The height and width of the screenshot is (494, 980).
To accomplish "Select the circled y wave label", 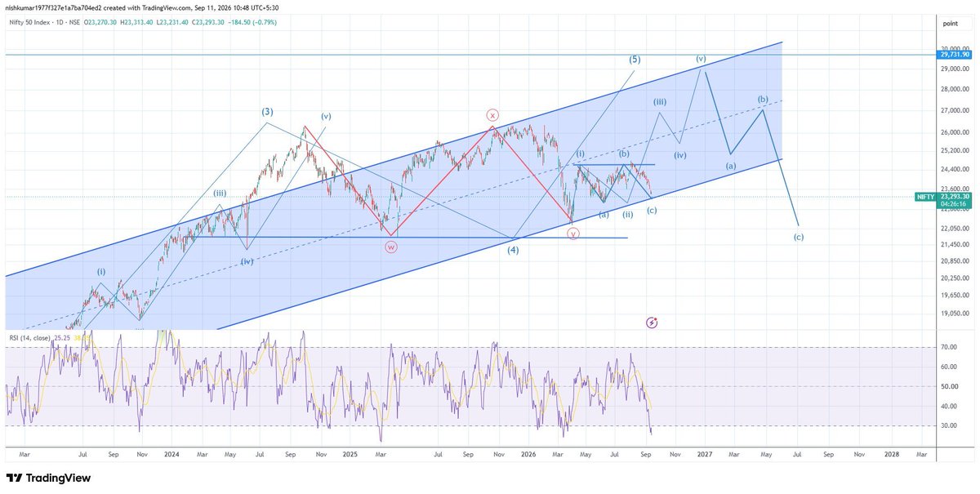I will tap(573, 234).
